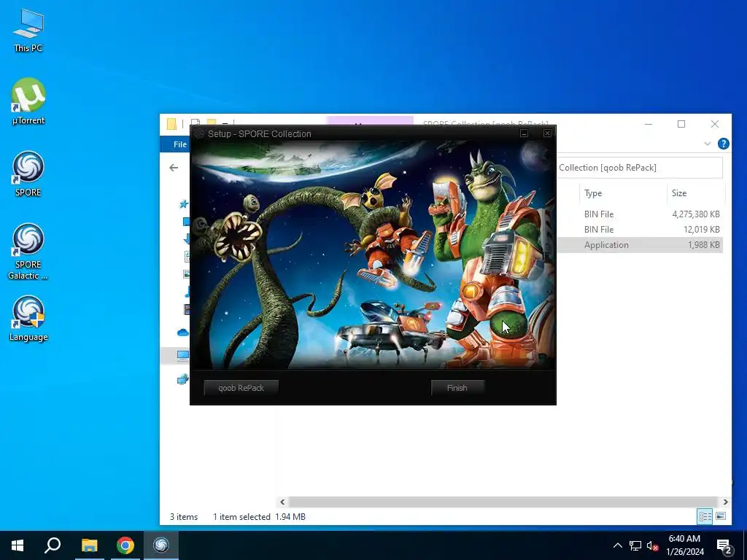
Task: Click the horizontal scrollbar left arrow
Action: 282,502
